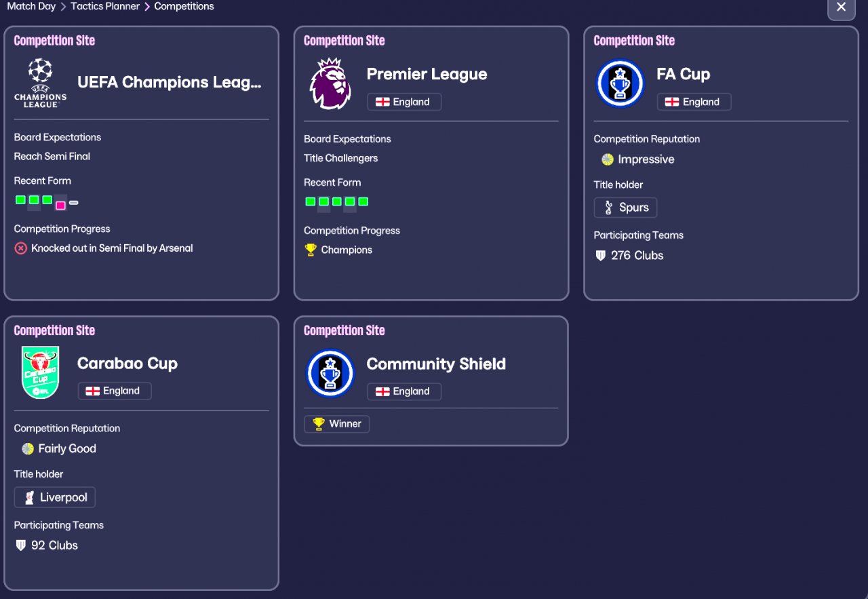Click England nation tag under FA Cup

tap(694, 102)
